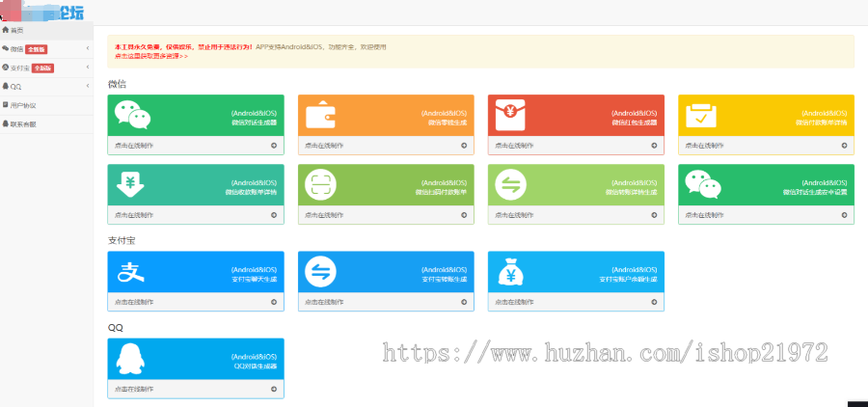Click 点击在线制作 under 支付宝转账生成

click(x=324, y=302)
